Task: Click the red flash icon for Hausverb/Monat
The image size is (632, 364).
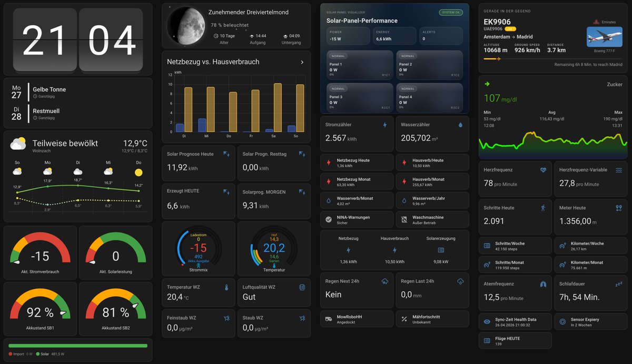Action: (x=404, y=181)
